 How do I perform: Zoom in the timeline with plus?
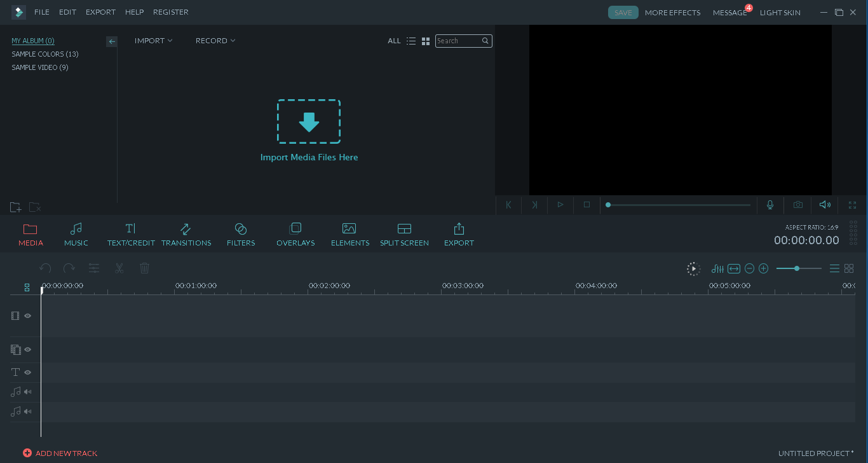click(764, 269)
